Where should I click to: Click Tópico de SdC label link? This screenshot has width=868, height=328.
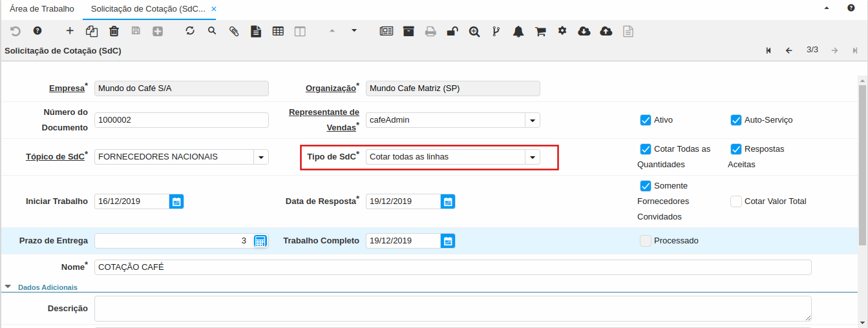point(55,156)
